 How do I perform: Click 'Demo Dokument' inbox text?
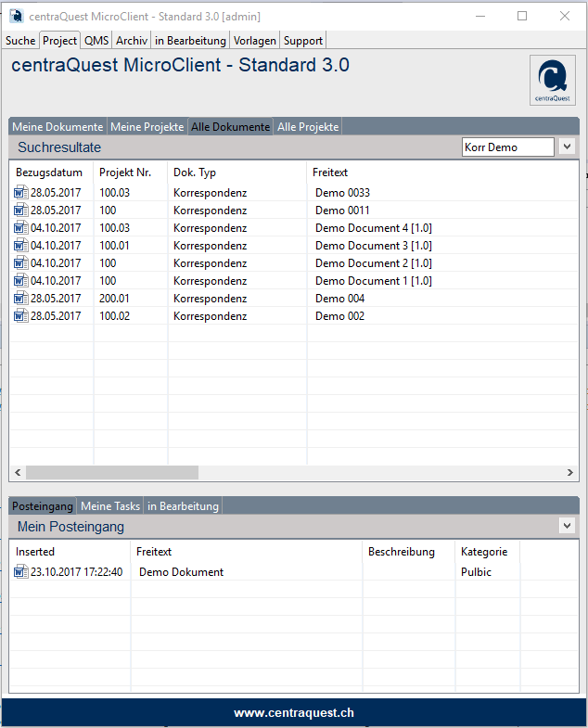[181, 571]
